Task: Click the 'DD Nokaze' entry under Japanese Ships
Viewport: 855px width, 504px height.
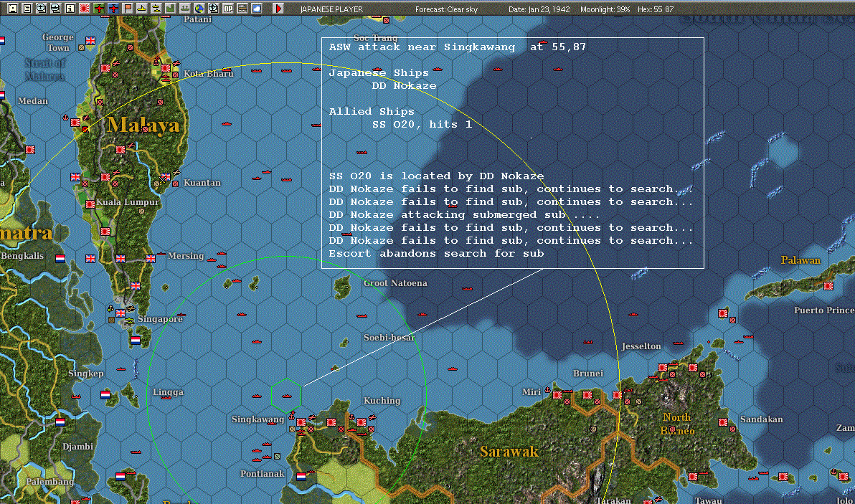Action: [404, 85]
